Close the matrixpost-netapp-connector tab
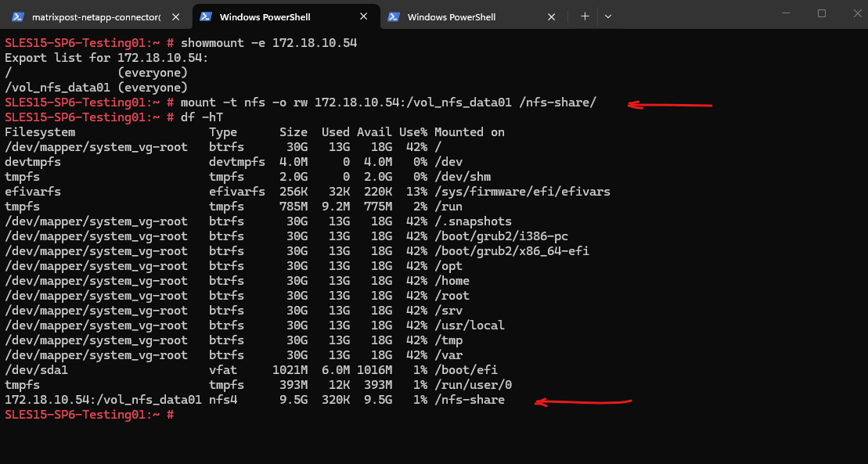This screenshot has width=868, height=464. tap(176, 16)
